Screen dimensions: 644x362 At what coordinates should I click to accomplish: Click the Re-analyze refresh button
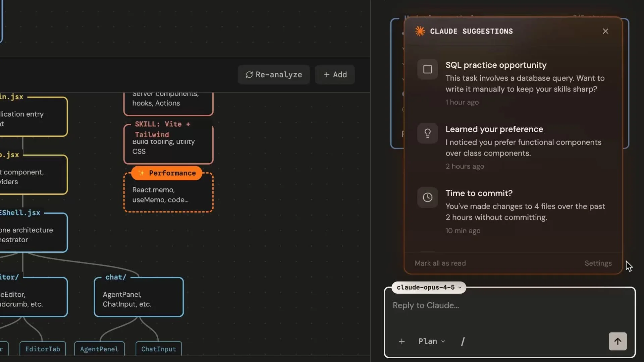(274, 74)
